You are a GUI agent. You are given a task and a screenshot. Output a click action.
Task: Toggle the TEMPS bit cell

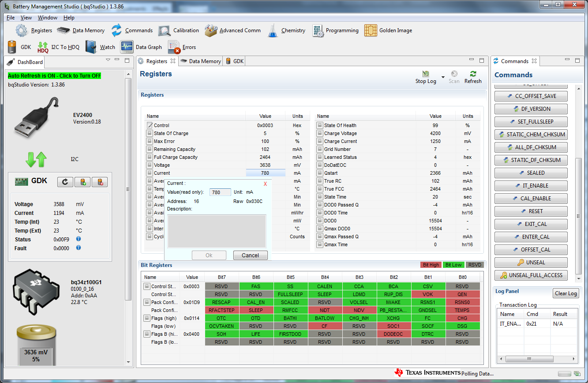point(462,310)
